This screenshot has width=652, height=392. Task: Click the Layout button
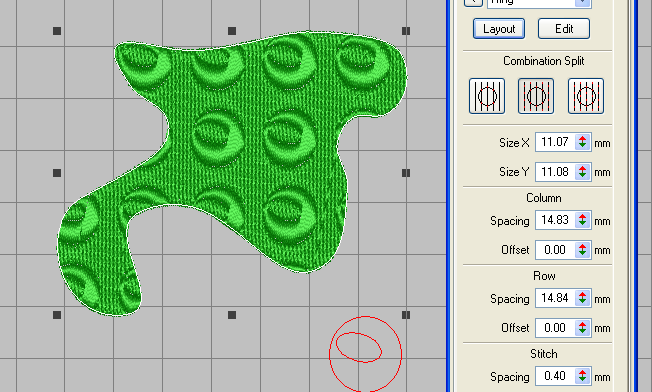tap(499, 29)
